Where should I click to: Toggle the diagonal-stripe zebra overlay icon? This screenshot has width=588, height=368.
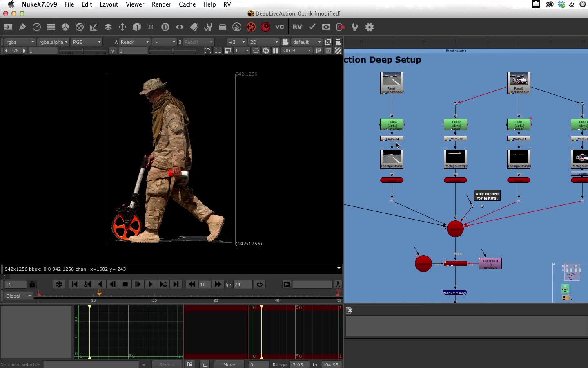click(338, 51)
